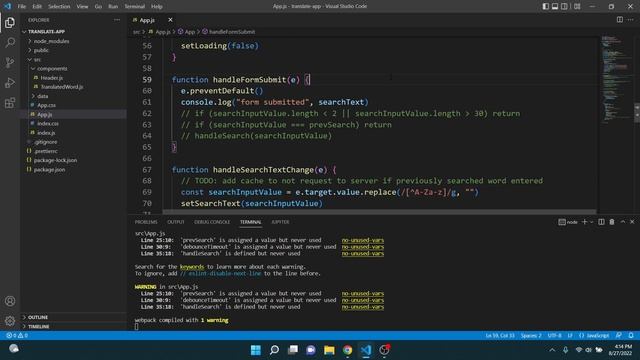
Task: Close the App.js editor tab
Action: [170, 20]
